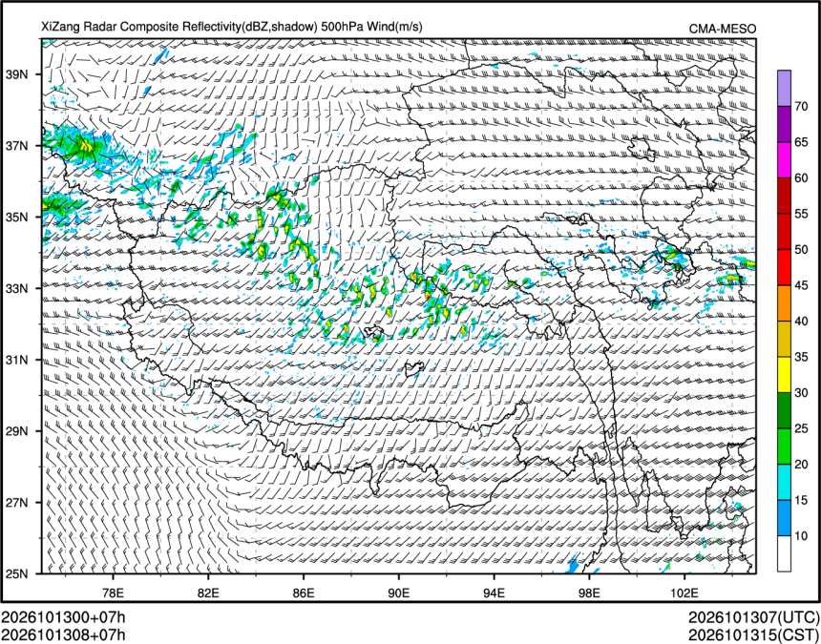821x644 pixels.
Task: Select the 2026101315(CST) valid time
Action: pos(753,635)
